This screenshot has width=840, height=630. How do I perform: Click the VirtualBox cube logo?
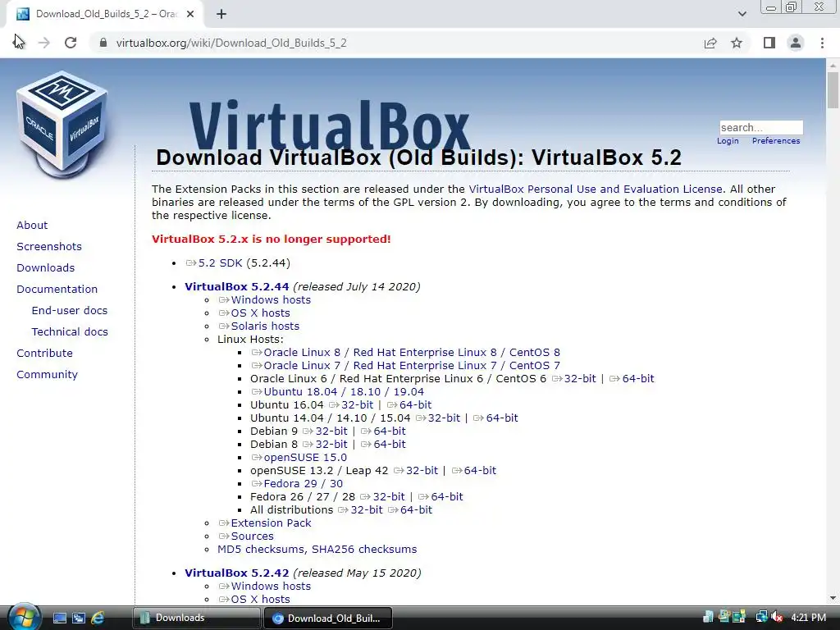click(62, 123)
